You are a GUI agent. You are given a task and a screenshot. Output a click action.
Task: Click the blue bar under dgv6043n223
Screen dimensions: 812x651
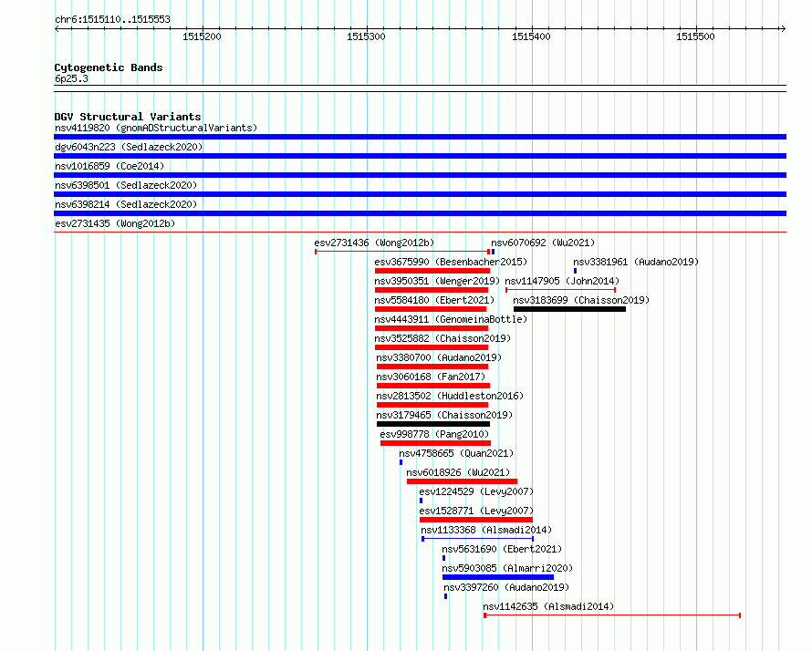420,156
